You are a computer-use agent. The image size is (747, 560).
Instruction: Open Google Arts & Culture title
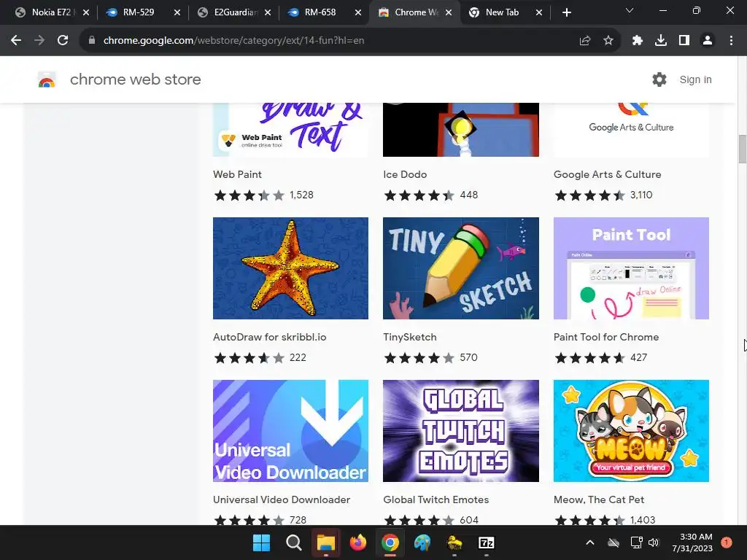coord(608,174)
